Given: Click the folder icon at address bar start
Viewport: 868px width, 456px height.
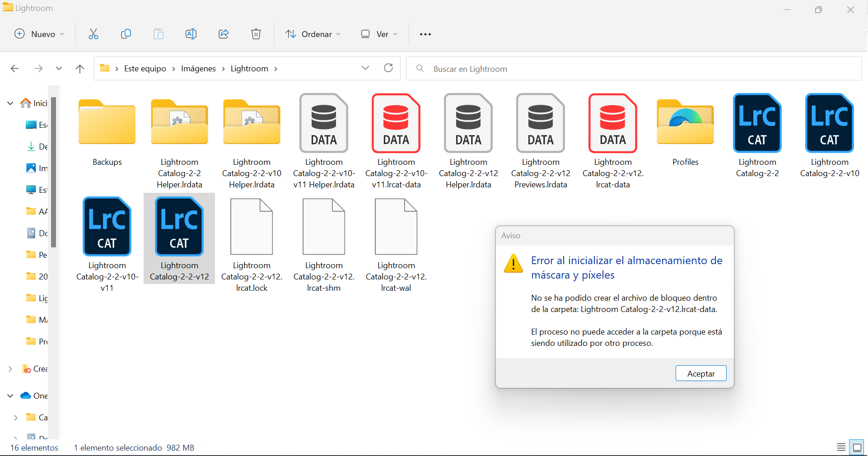Looking at the screenshot, I should [x=105, y=68].
